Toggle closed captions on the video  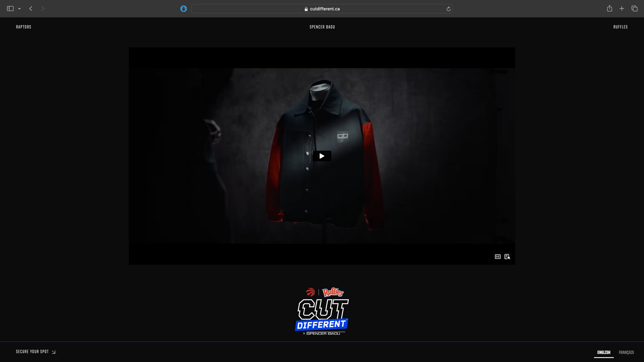[497, 256]
